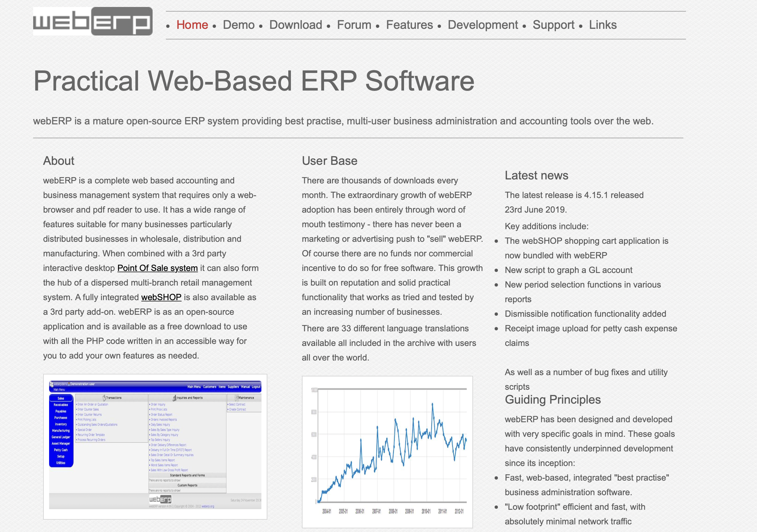Click 'There are 33 different language translations' line
The height and width of the screenshot is (532, 757).
385,328
